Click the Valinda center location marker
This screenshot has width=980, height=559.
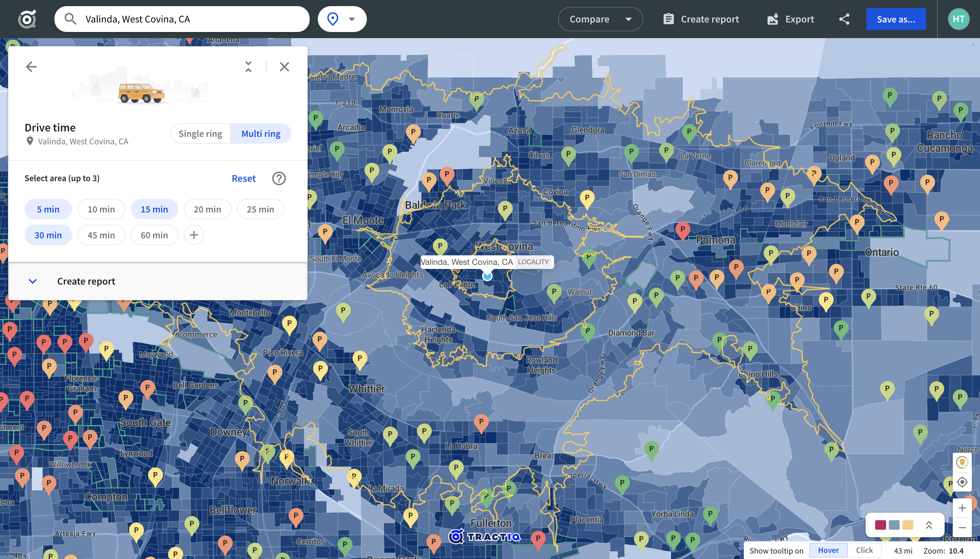[x=487, y=276]
